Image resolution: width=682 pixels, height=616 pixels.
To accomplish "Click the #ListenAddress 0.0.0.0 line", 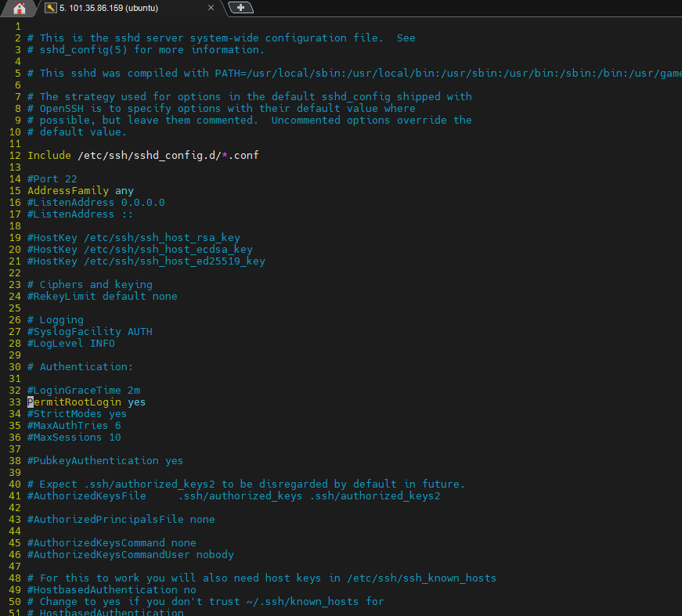I will (x=96, y=202).
